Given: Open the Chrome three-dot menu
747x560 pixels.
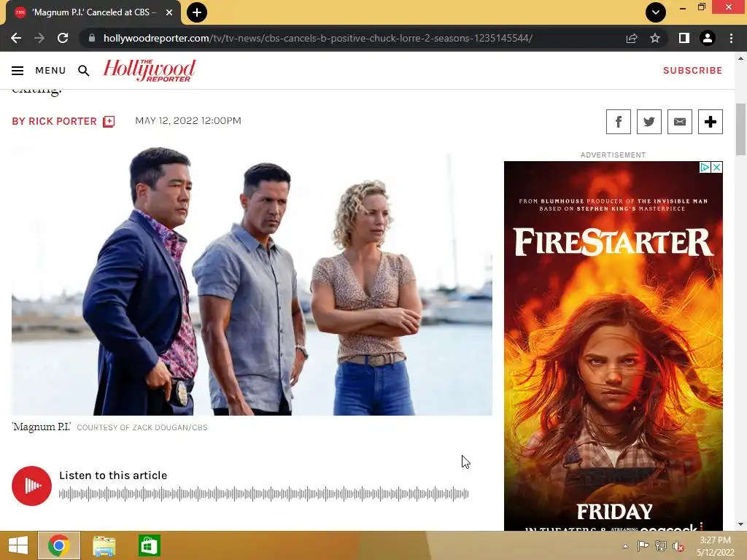Looking at the screenshot, I should click(731, 38).
